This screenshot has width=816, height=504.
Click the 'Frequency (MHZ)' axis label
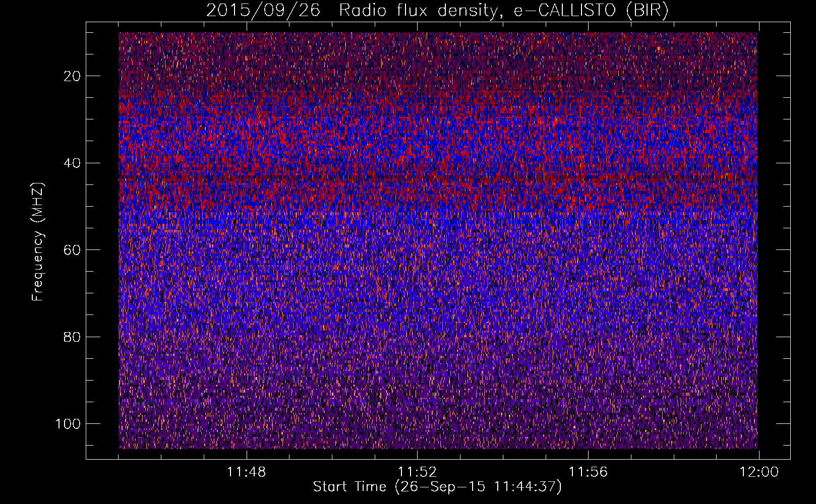(x=38, y=242)
